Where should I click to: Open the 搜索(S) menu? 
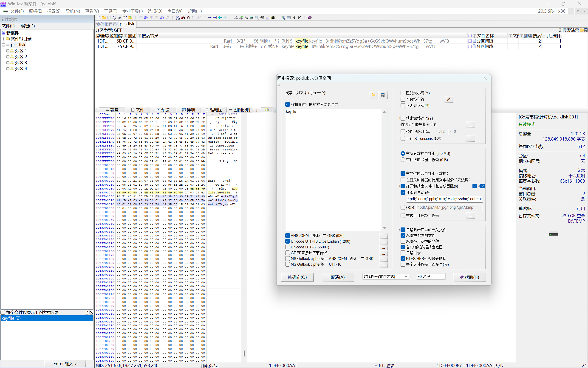54,11
